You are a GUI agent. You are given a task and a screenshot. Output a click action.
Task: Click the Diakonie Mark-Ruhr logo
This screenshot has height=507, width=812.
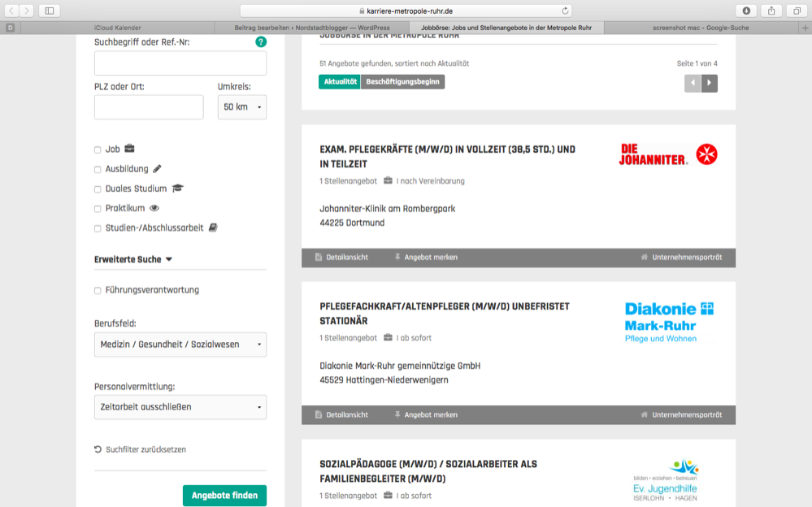click(x=669, y=322)
